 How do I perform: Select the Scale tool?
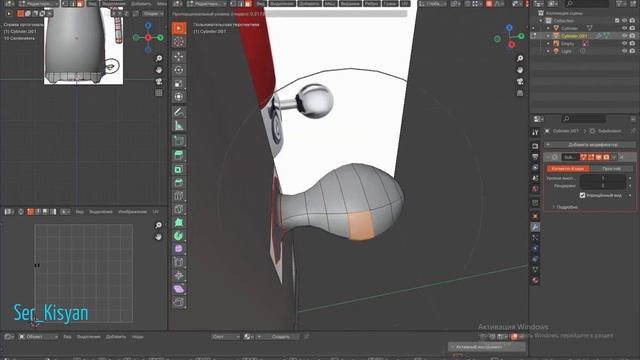179,83
